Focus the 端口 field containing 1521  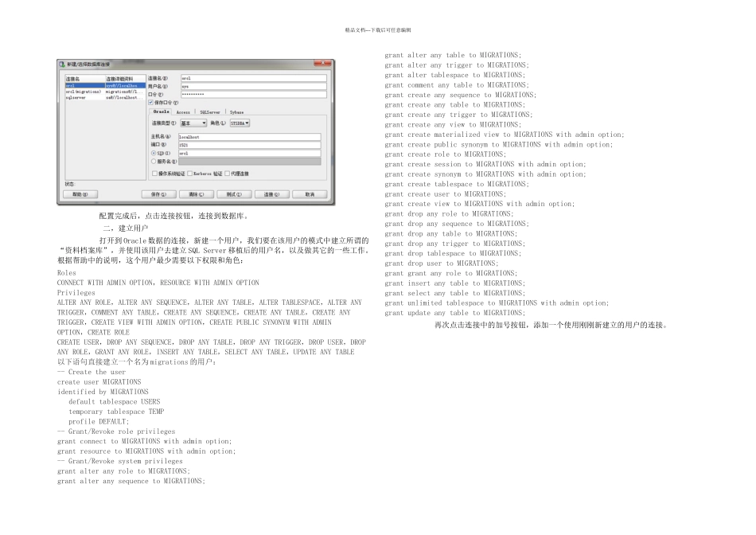click(249, 145)
